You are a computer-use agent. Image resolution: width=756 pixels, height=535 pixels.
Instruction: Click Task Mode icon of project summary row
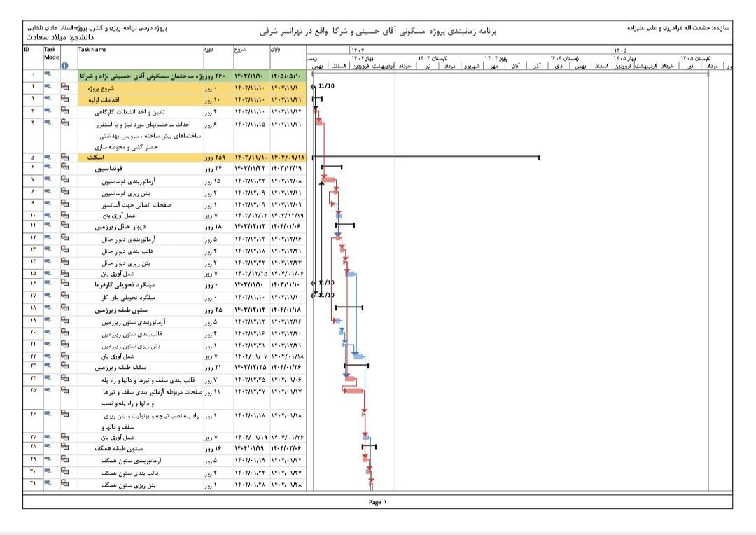click(x=48, y=75)
